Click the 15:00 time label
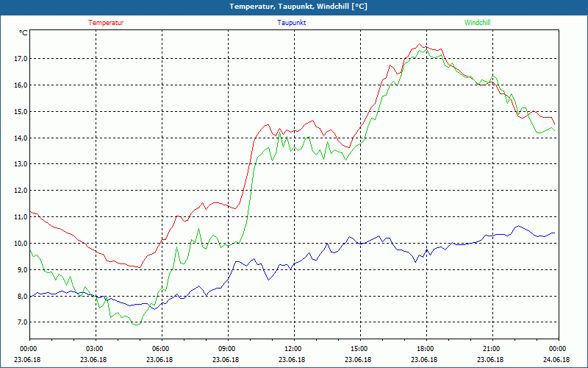Screen dimensions: 588x368 click(360, 349)
